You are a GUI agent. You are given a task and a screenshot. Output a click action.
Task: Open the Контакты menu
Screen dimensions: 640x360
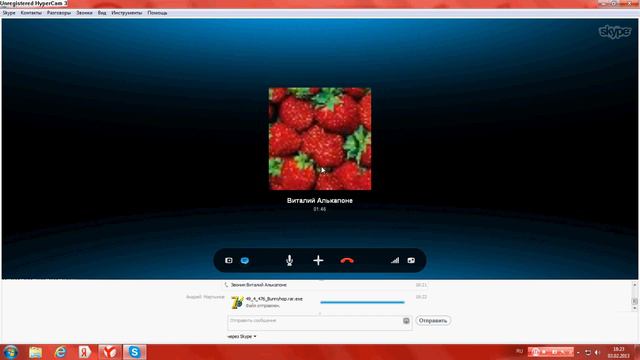tap(31, 13)
